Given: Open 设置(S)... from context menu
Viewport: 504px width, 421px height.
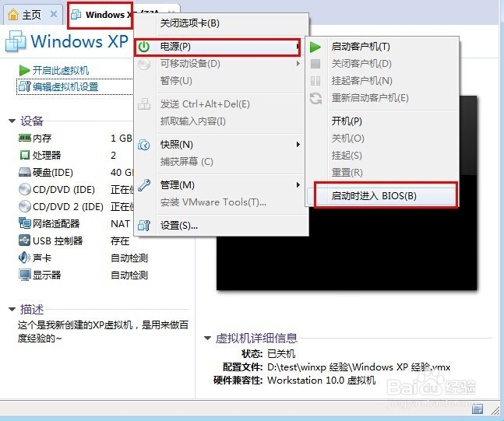Looking at the screenshot, I should (221, 226).
